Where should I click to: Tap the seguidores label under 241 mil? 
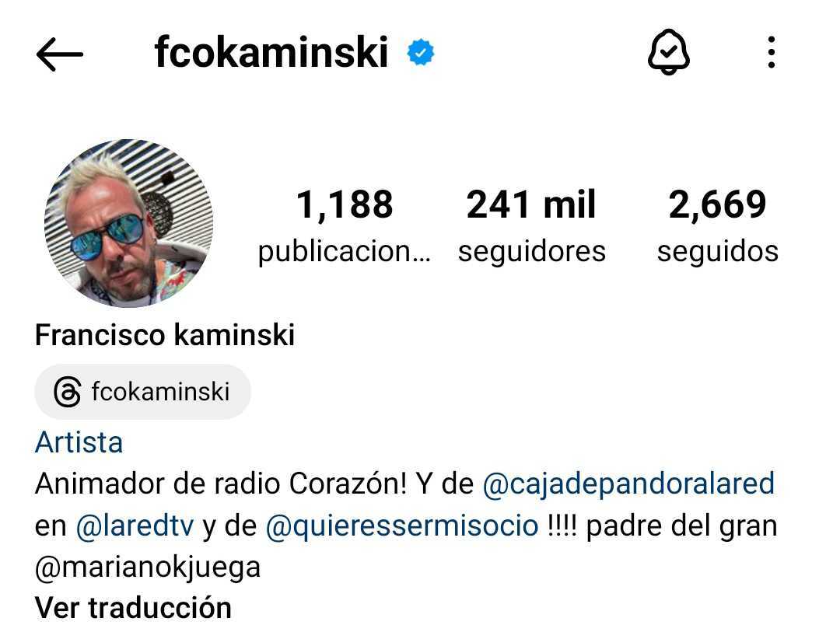coord(531,251)
